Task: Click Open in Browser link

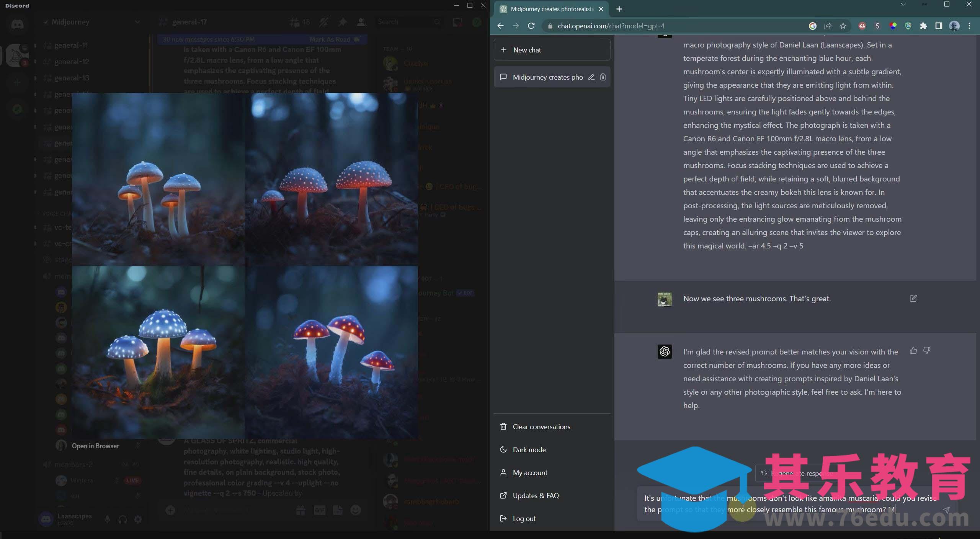Action: (95, 446)
